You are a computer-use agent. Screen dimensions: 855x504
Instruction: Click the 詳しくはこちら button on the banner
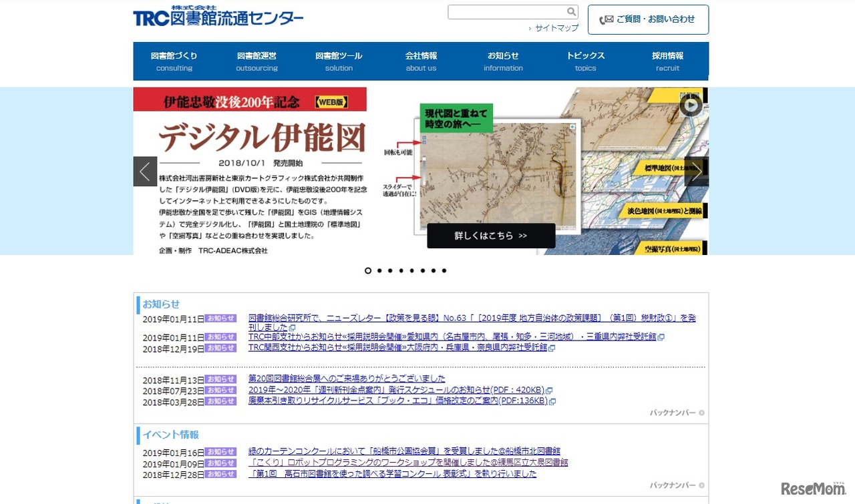[491, 236]
